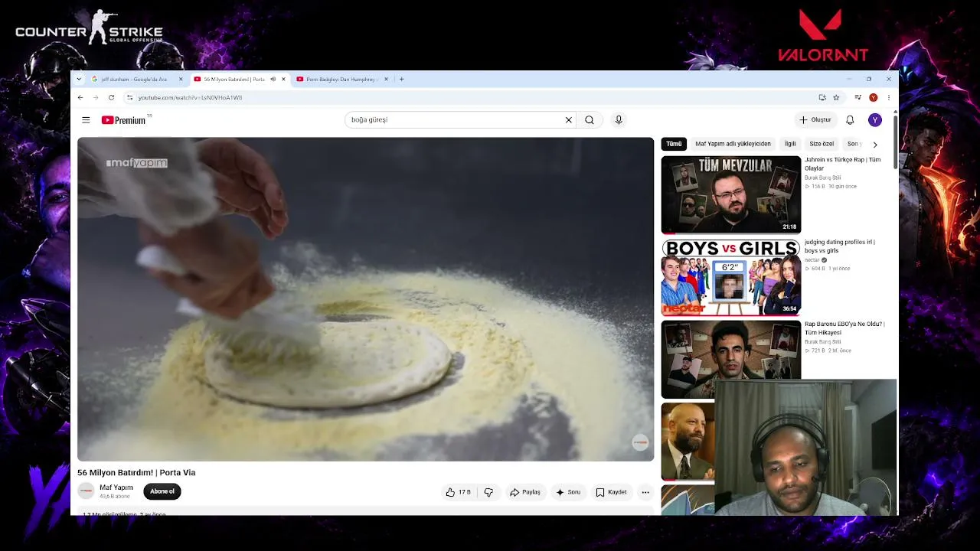
Task: Close the 56 Milyon Batırdım tab
Action: point(283,80)
